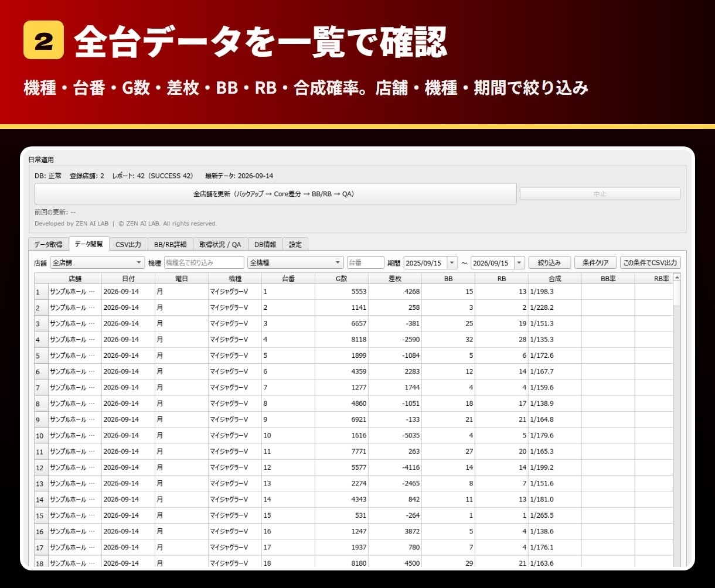The width and height of the screenshot is (715, 588).
Task: Sort by the 店舗 column header
Action: click(x=75, y=279)
